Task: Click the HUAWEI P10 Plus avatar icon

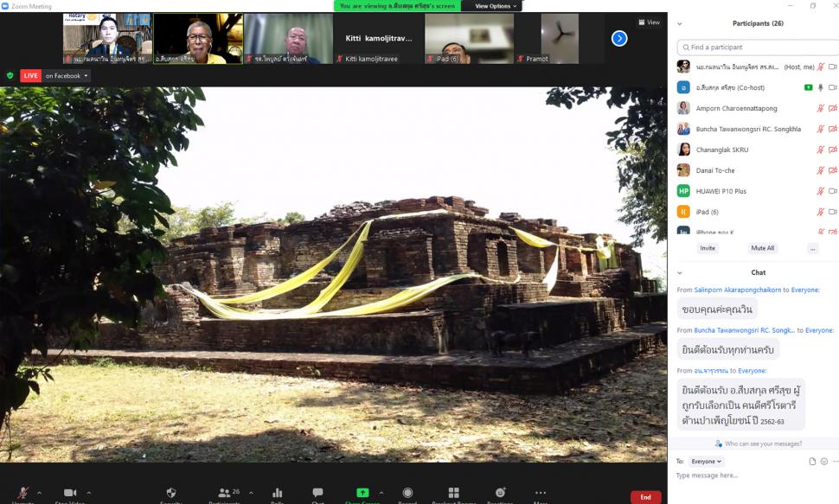Action: (x=683, y=191)
